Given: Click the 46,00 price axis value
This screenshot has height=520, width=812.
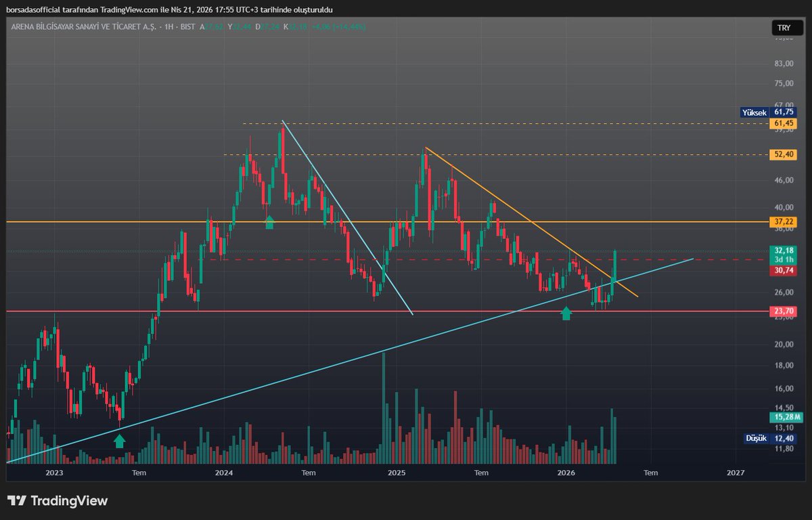Looking at the screenshot, I should [784, 180].
